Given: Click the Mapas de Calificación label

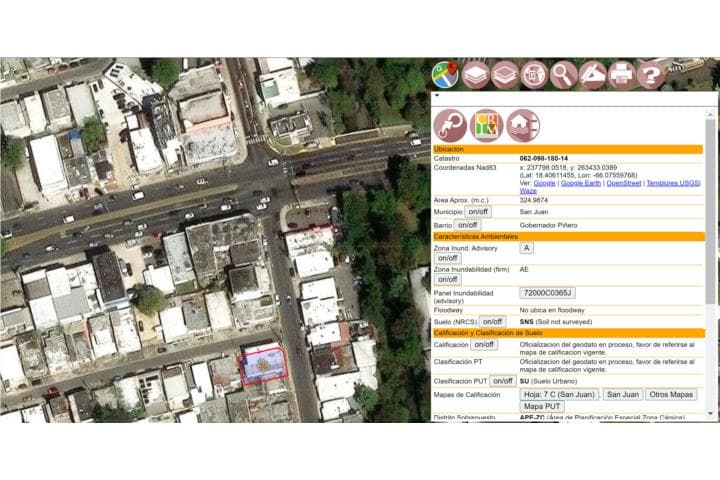Looking at the screenshot, I should (467, 395).
